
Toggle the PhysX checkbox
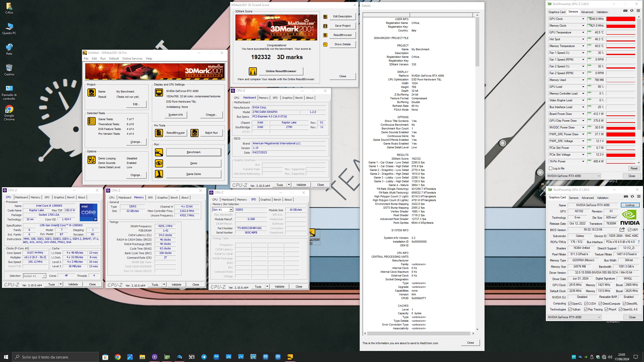pyautogui.click(x=607, y=309)
